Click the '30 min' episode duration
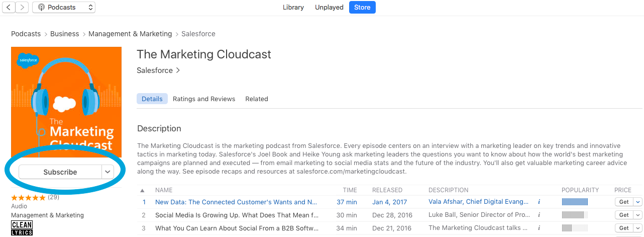The width and height of the screenshot is (644, 237). (347, 215)
